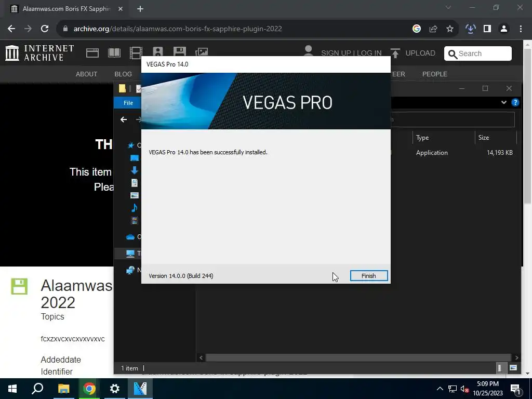532x399 pixels.
Task: Click the Finish button in VEGAS installer
Action: 369,276
